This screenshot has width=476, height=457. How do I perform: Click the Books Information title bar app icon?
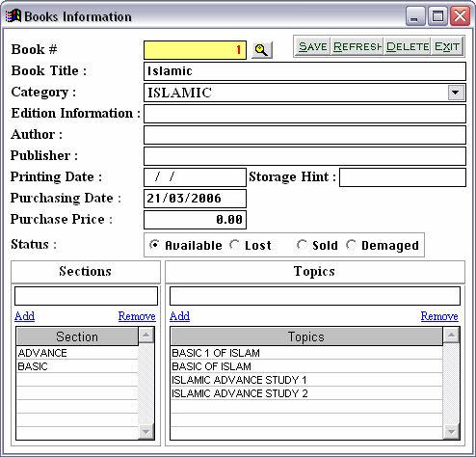(x=13, y=16)
